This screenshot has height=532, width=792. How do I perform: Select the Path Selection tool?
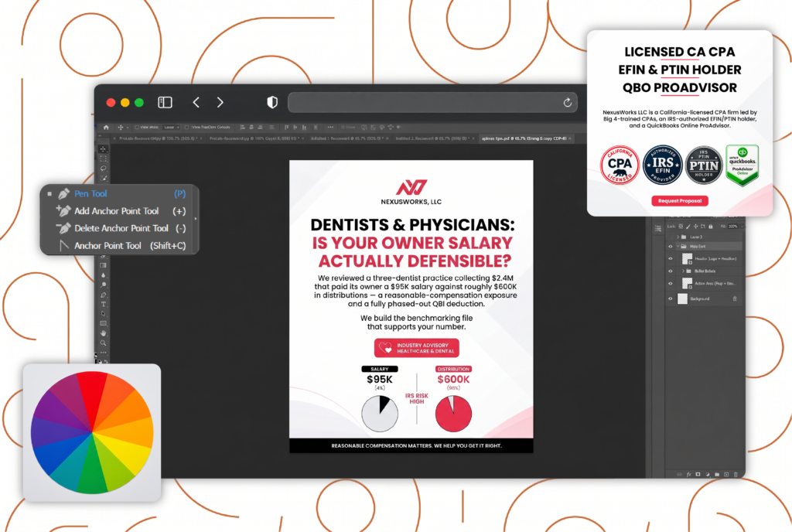(x=103, y=313)
